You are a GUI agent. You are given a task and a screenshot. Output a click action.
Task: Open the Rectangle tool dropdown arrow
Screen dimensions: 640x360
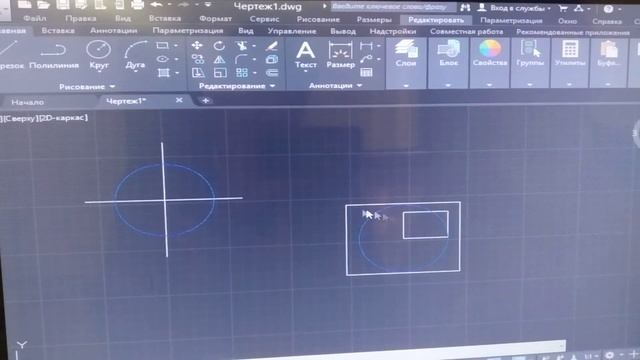pyautogui.click(x=176, y=46)
